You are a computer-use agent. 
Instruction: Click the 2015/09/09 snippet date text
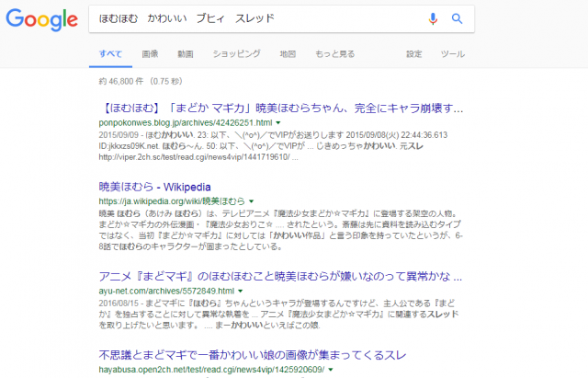pyautogui.click(x=119, y=135)
